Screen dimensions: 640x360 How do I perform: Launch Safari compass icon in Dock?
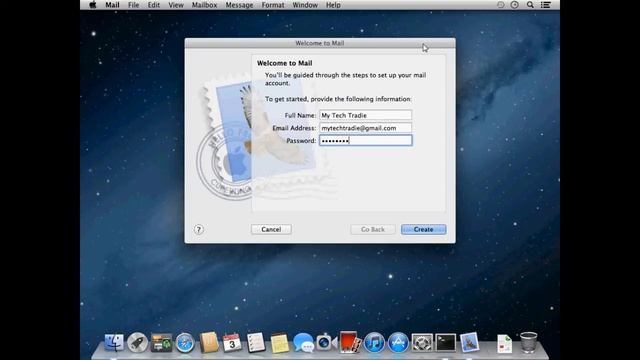(x=185, y=342)
